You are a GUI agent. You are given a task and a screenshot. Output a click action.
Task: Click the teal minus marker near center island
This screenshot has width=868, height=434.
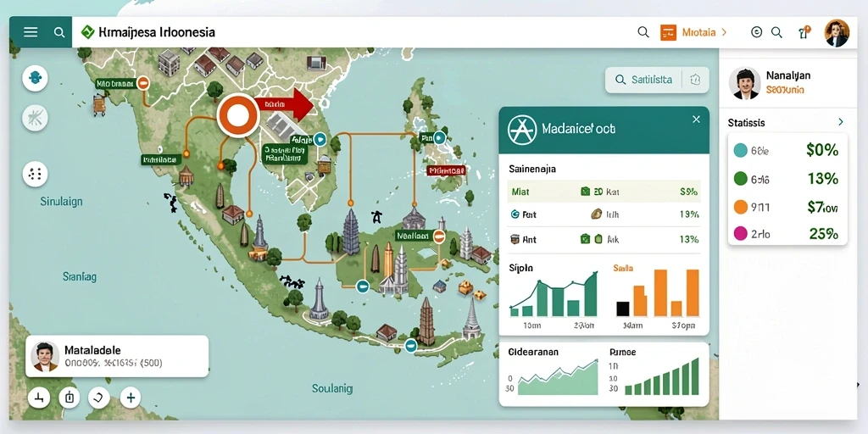pos(363,287)
